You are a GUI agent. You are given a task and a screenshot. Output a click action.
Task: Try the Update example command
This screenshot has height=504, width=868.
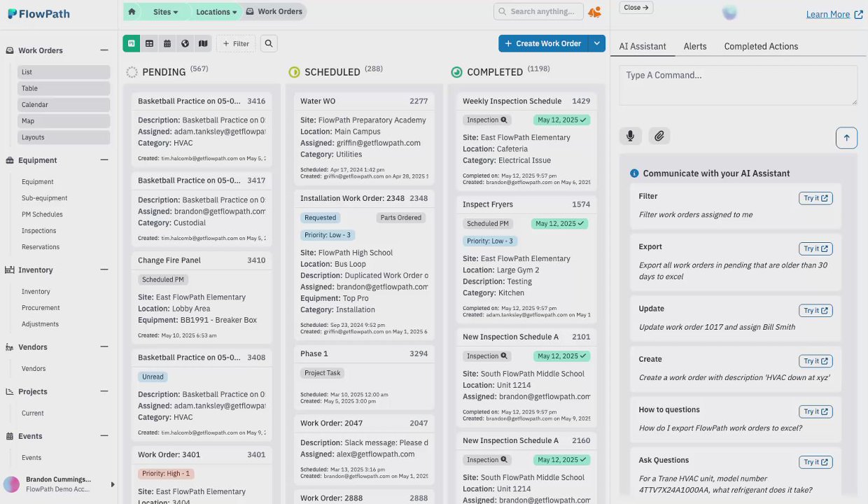pyautogui.click(x=815, y=310)
